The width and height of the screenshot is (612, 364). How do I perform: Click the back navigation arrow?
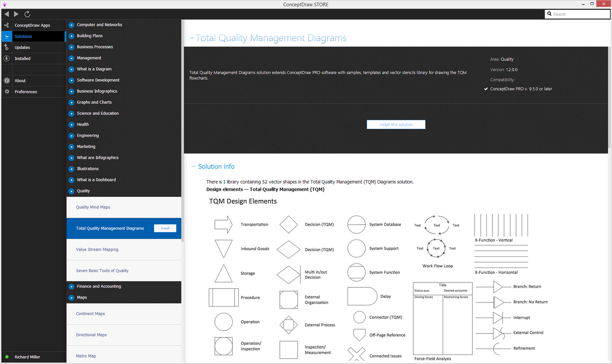pos(7,14)
